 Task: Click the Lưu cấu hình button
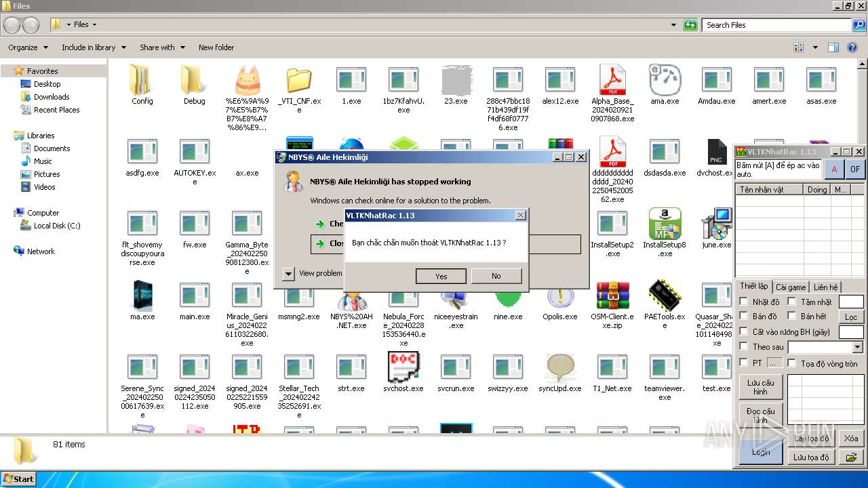click(760, 387)
